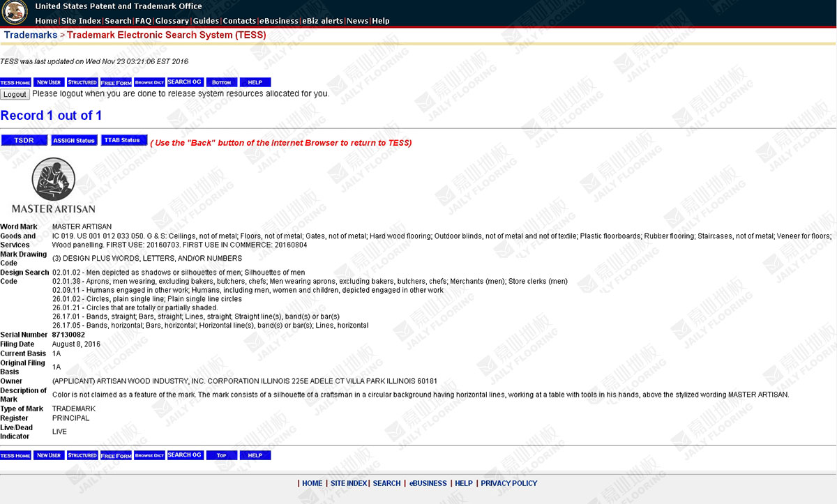837x504 pixels.
Task: Select FAQ in the header menu
Action: click(x=143, y=21)
